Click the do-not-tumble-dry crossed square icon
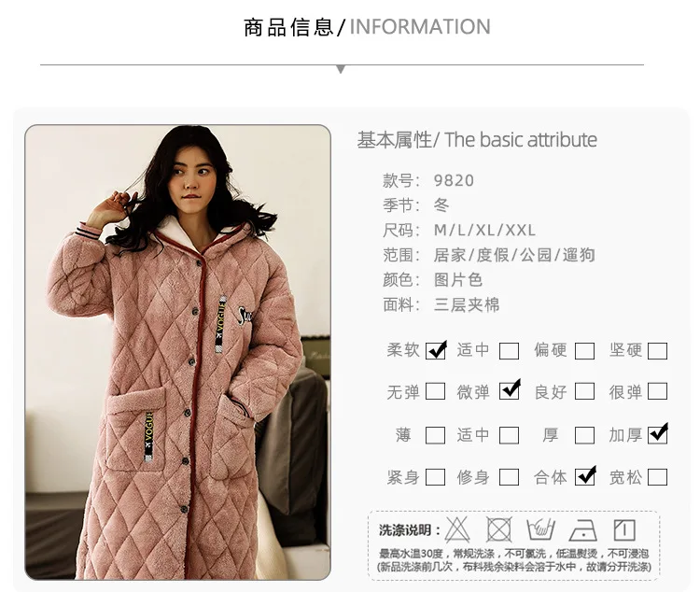Screen dimensions: 700x592 498,530
